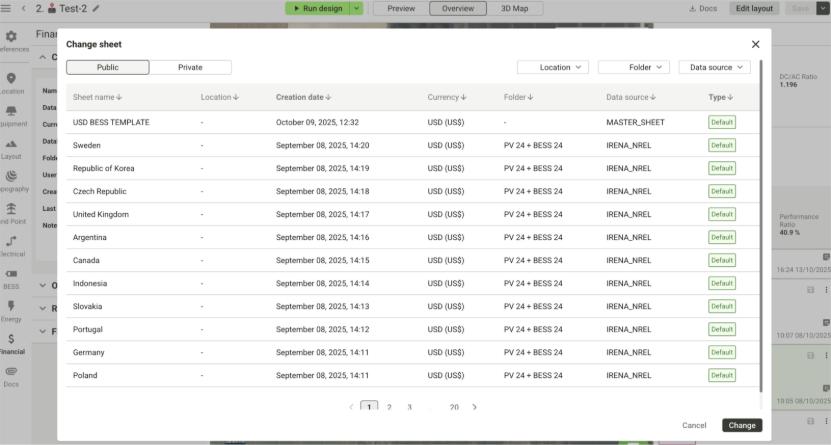Go to next page arrow
Screen dimensions: 831x445
coord(474,407)
